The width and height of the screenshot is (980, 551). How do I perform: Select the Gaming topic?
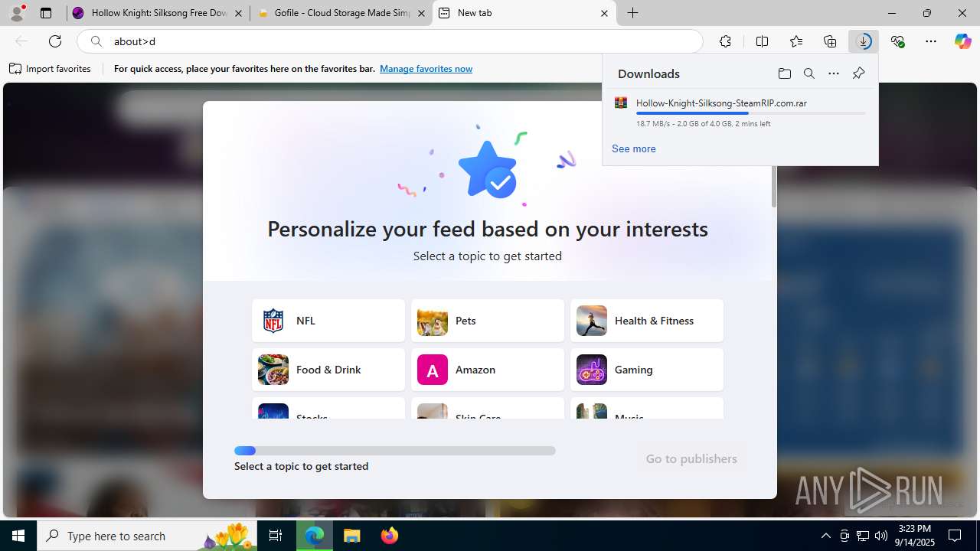coord(647,370)
